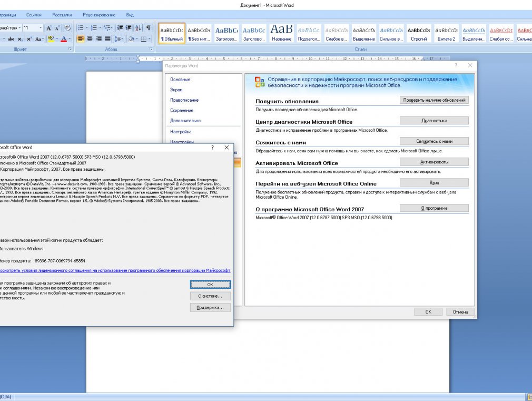
Task: Click the Поддержка... button
Action: coord(210,308)
